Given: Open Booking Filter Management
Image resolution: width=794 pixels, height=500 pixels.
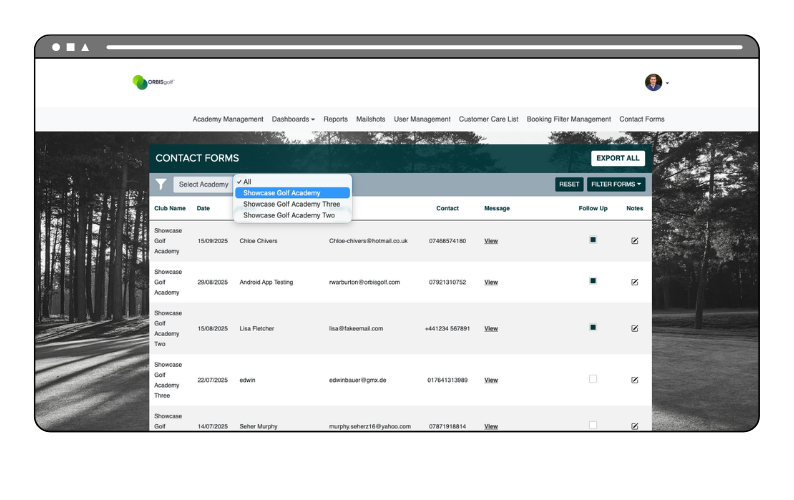Looking at the screenshot, I should (x=569, y=119).
